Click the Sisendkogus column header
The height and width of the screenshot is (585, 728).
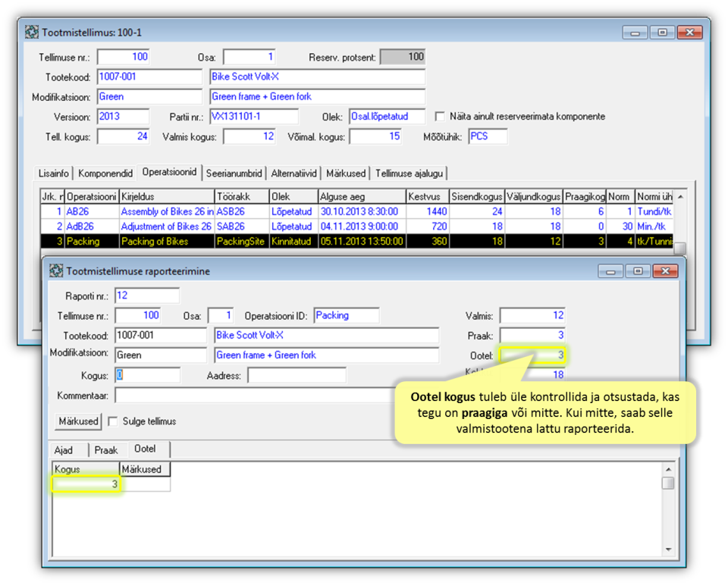[477, 197]
